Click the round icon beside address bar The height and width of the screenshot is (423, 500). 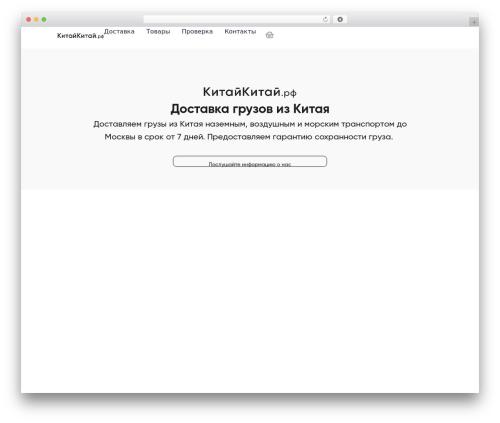340,19
